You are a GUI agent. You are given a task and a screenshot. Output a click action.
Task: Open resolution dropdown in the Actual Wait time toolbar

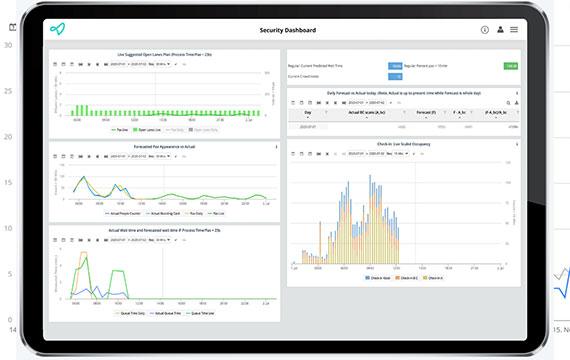[163, 240]
